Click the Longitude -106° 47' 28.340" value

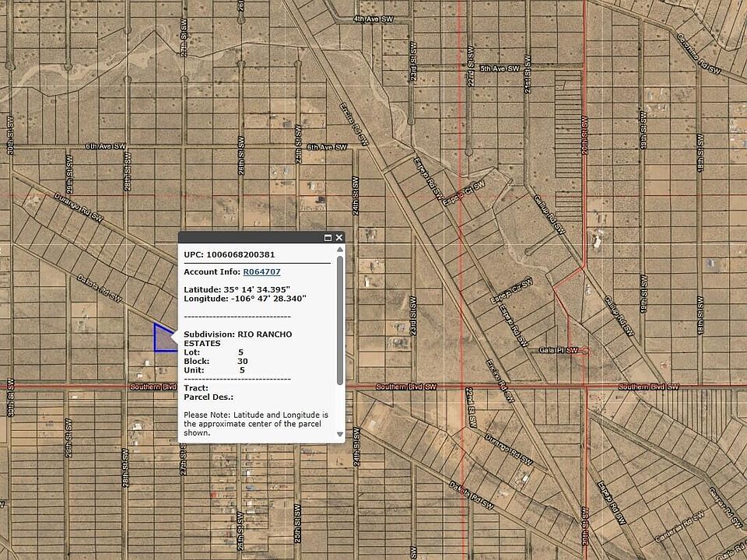pos(245,299)
